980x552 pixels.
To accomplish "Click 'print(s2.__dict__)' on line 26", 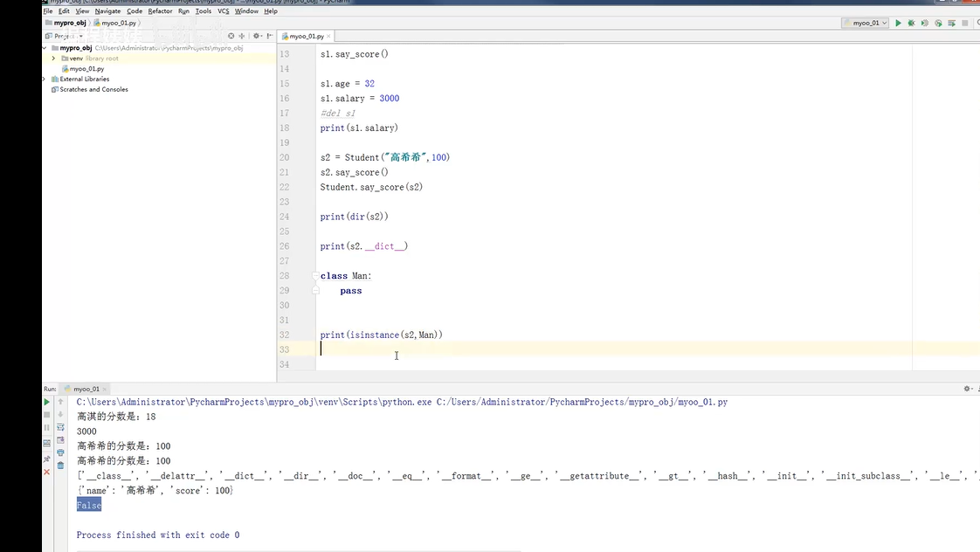I will (363, 246).
